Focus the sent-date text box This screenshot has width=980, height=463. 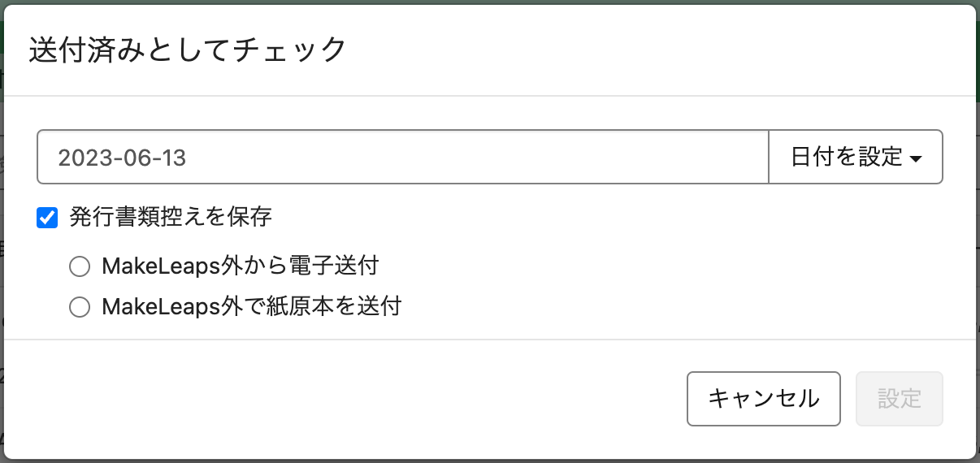click(x=402, y=157)
